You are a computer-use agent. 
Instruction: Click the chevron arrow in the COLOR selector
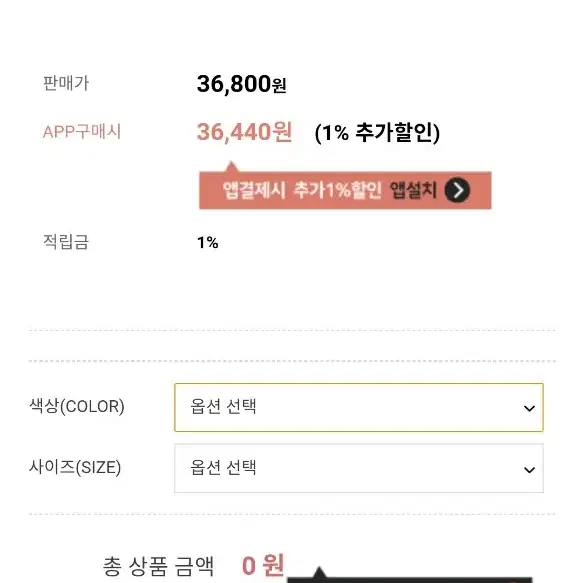(529, 408)
